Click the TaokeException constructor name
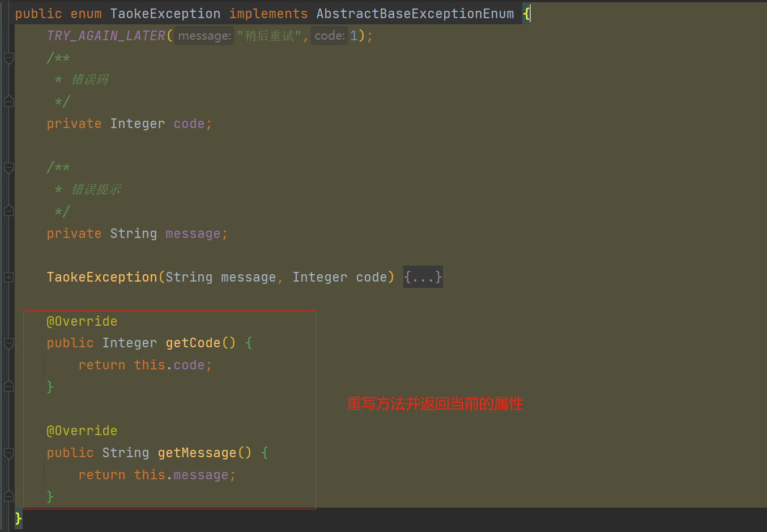The image size is (767, 532). click(x=102, y=277)
